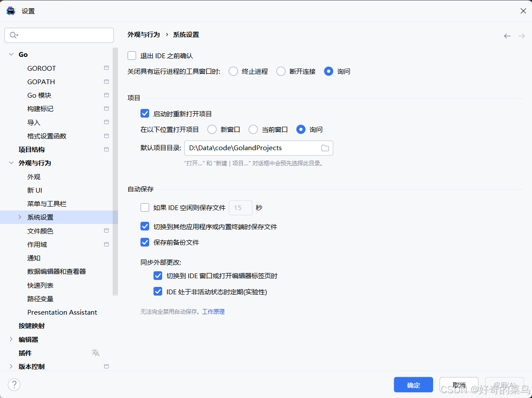Click the project-level icon beside 文件颜色

click(x=106, y=231)
